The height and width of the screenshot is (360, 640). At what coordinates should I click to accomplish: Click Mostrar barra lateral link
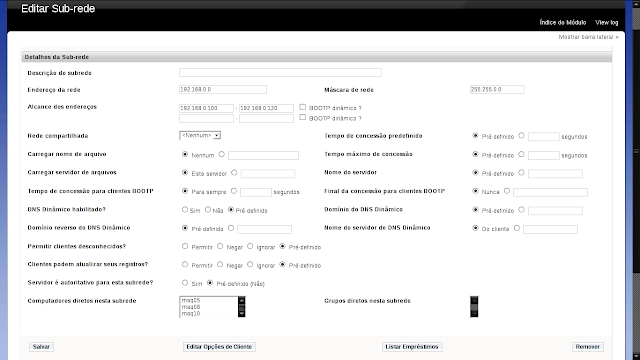[589, 37]
